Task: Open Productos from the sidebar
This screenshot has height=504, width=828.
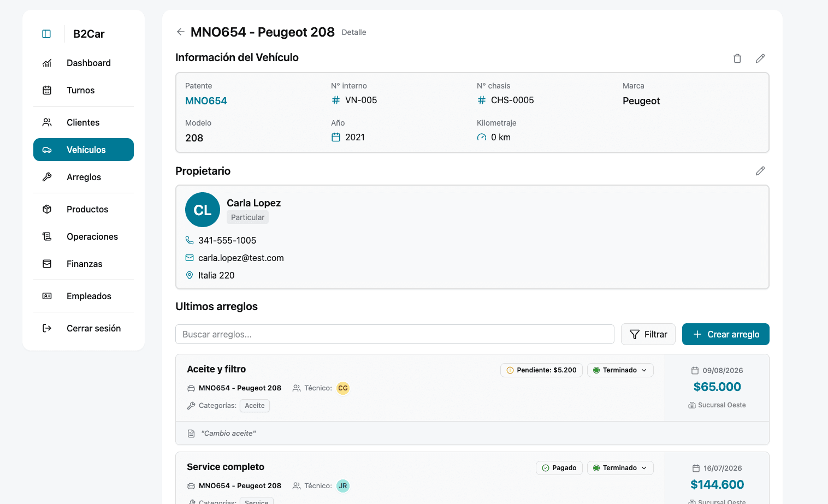Action: tap(84, 209)
